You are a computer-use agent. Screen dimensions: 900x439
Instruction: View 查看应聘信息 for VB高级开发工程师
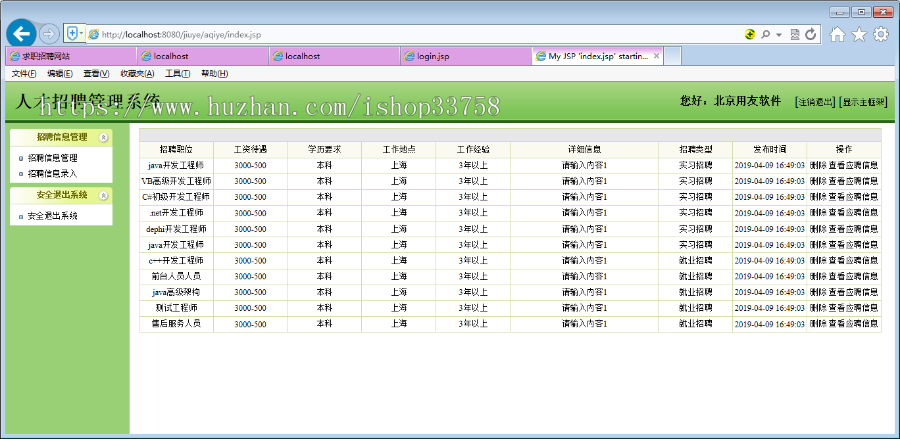coord(854,181)
